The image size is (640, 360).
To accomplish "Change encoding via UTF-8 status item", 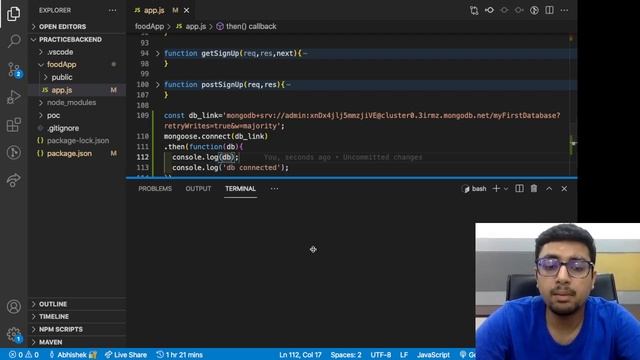I will (380, 355).
